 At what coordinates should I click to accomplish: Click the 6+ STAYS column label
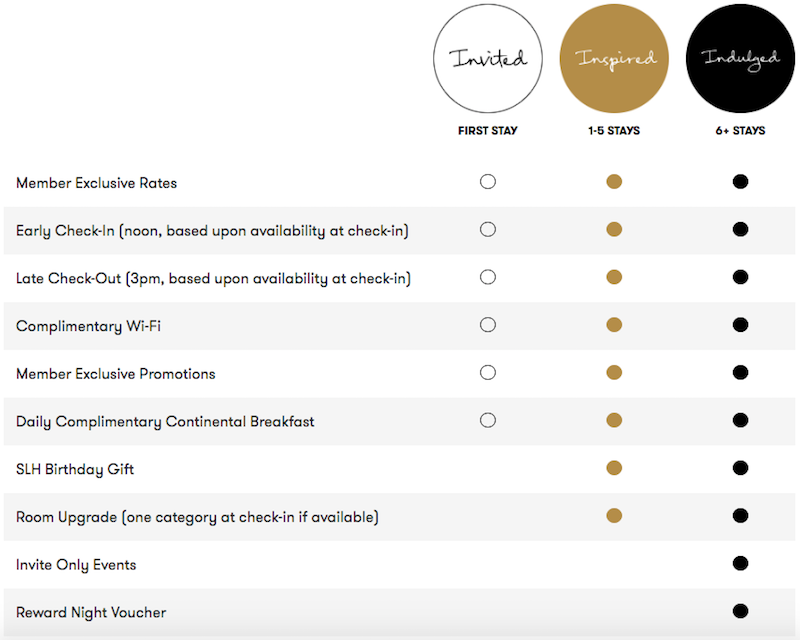740,131
